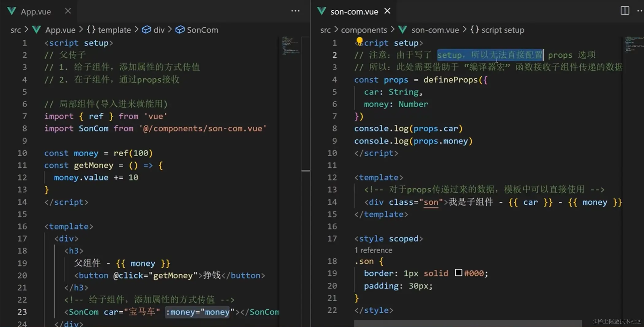Click 'console.log(props.car)' line
Viewport: 644px width, 327px height.
pyautogui.click(x=408, y=129)
